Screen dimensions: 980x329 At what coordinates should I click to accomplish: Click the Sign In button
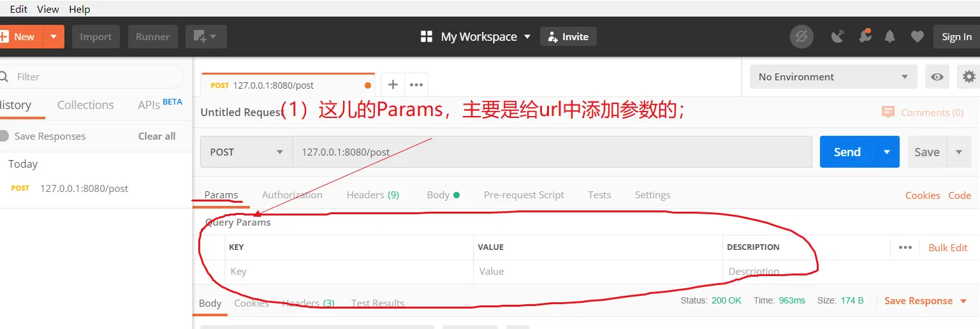pos(956,37)
